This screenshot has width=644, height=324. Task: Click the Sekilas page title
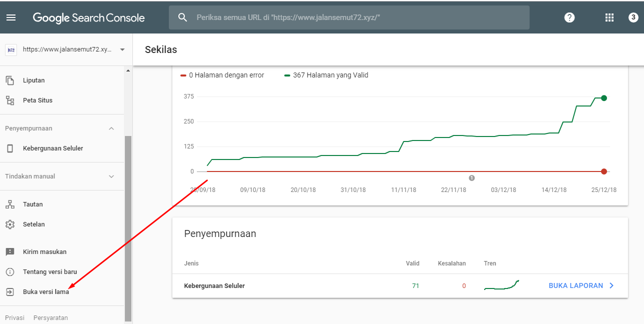tap(161, 49)
